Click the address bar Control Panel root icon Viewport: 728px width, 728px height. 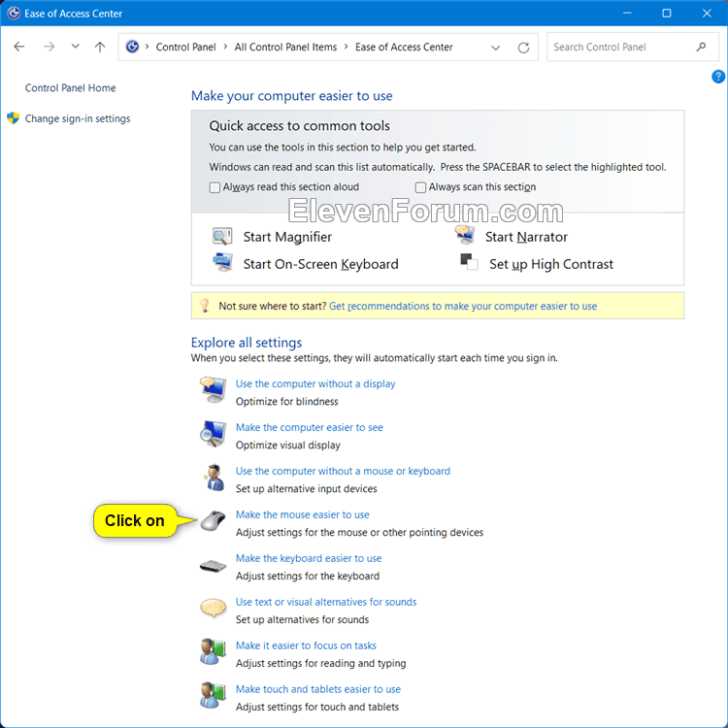coord(132,47)
